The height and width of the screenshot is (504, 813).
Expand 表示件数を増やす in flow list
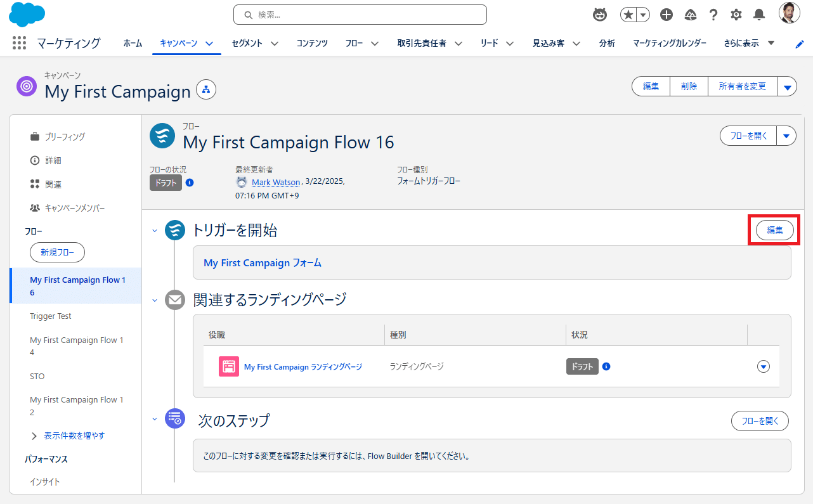pos(68,436)
